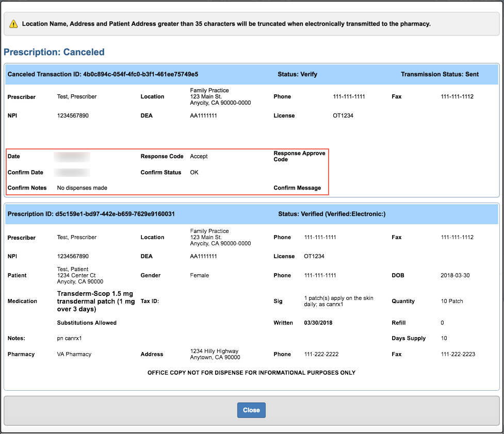Click the Response Code Accept value
Image resolution: width=504 pixels, height=434 pixels.
(199, 156)
